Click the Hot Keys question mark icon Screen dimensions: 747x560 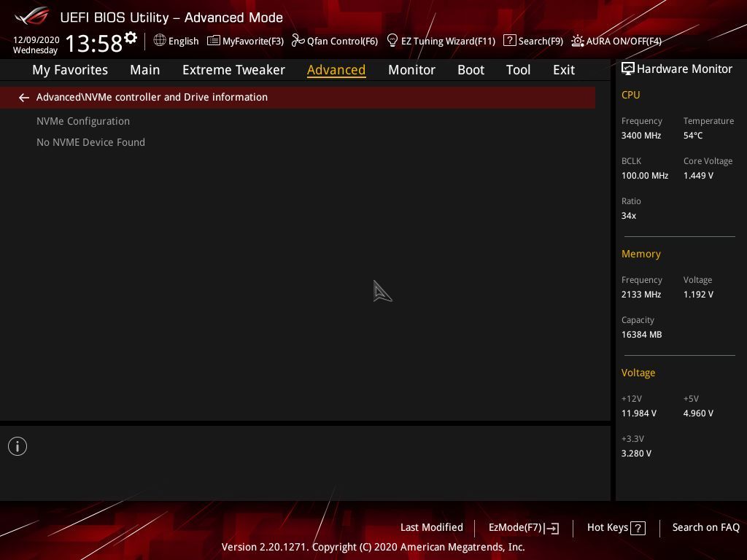coord(638,528)
